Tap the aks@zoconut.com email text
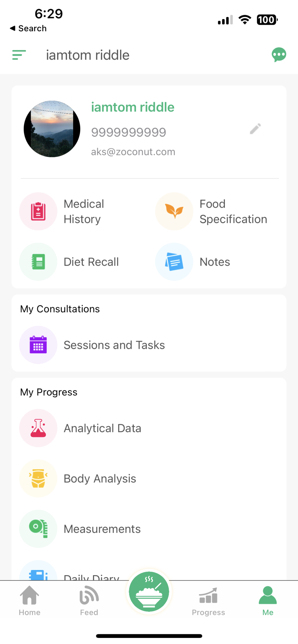 point(133,152)
